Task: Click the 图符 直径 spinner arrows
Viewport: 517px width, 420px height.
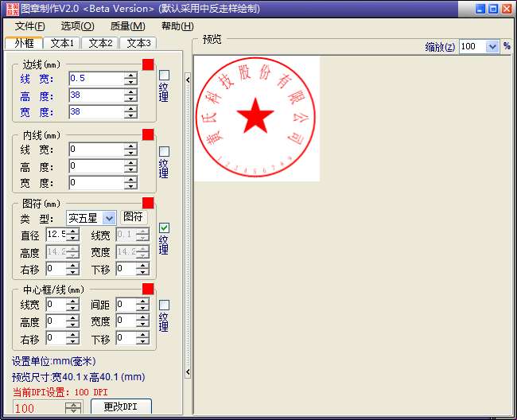Action: 73,235
